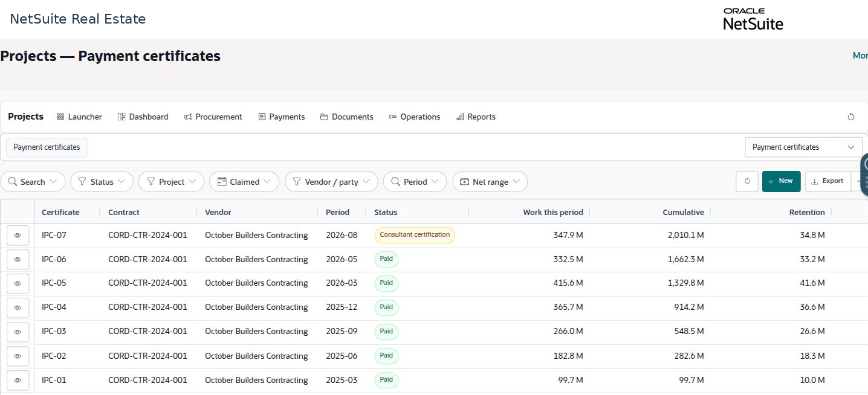Screen dimensions: 868x395
Task: Click period 2025-12 cell
Action: pos(342,307)
